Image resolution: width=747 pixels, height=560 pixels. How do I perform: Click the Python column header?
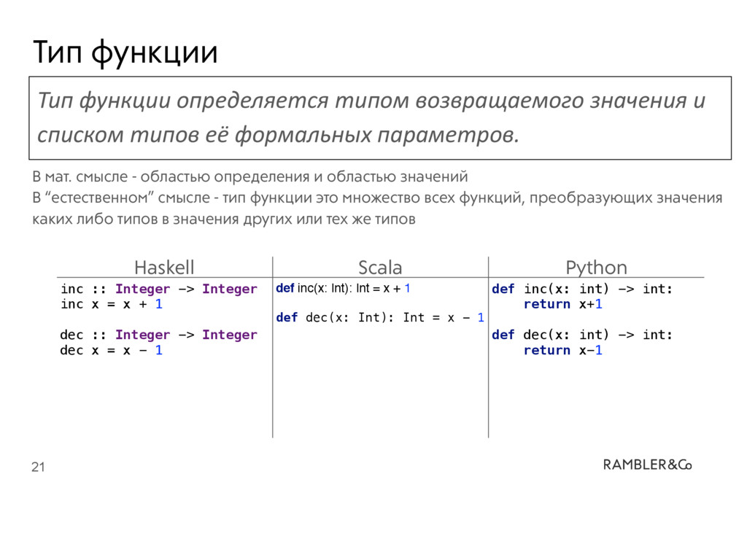597,267
